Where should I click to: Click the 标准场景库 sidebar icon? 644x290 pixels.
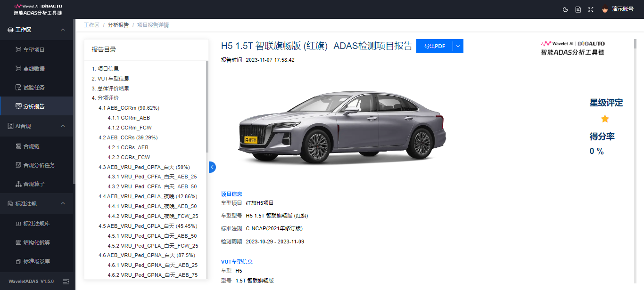(18, 261)
